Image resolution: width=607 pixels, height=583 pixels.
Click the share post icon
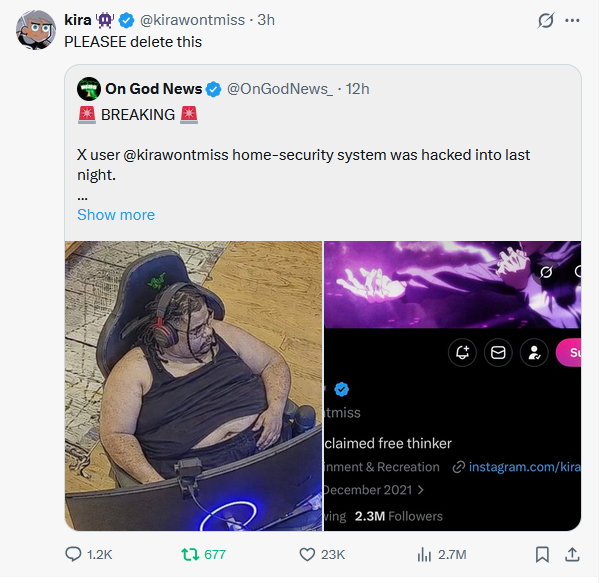coord(572,554)
